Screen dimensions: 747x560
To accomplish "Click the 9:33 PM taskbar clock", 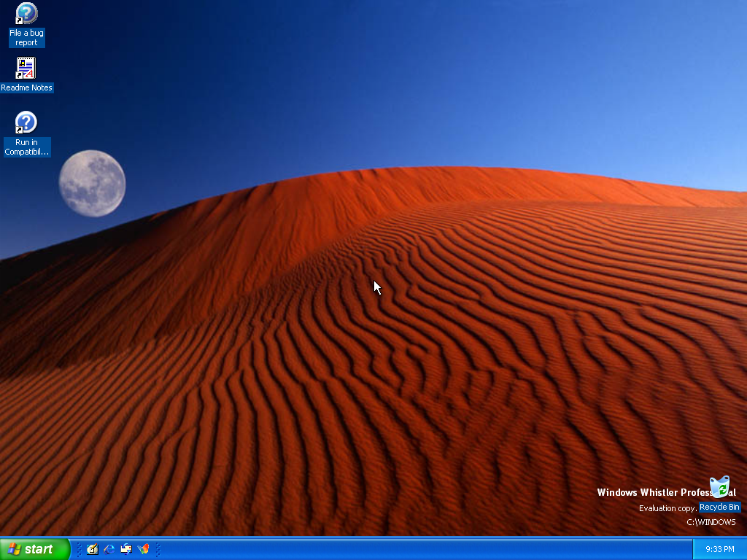I will pyautogui.click(x=719, y=549).
